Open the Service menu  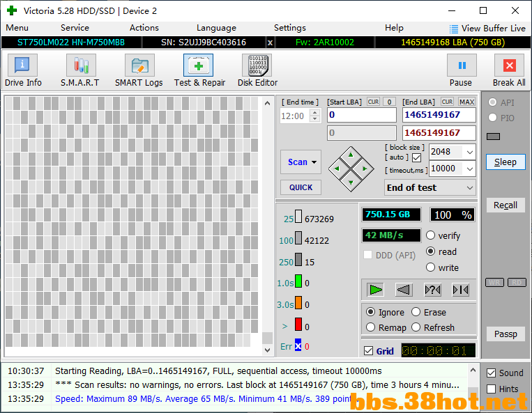[75, 28]
